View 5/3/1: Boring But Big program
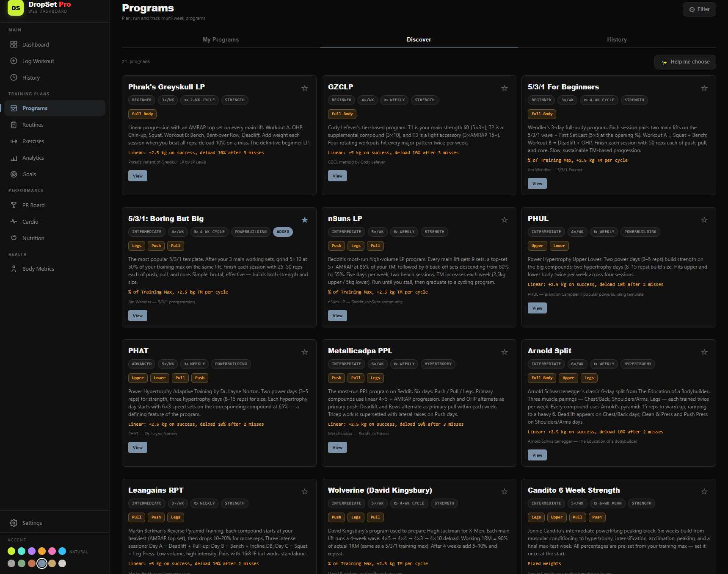This screenshot has width=728, height=574. (x=138, y=316)
